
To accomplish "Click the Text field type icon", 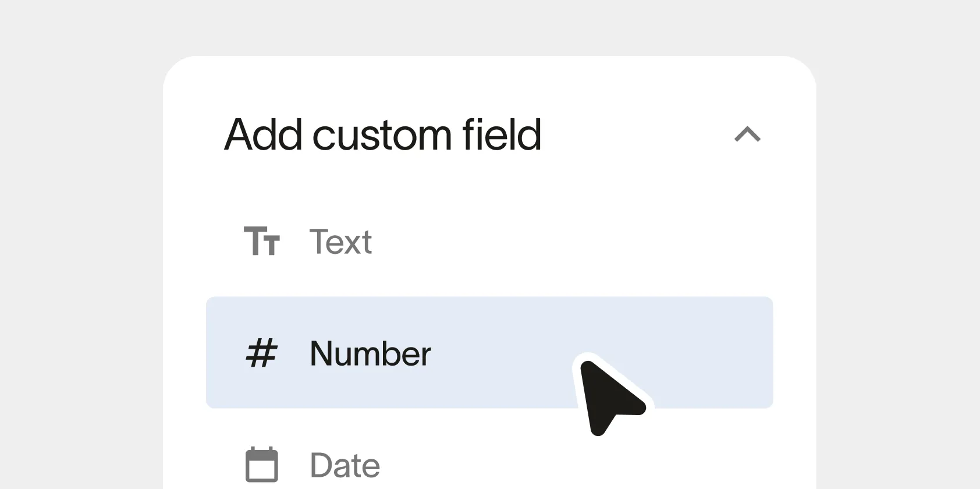I will (261, 241).
